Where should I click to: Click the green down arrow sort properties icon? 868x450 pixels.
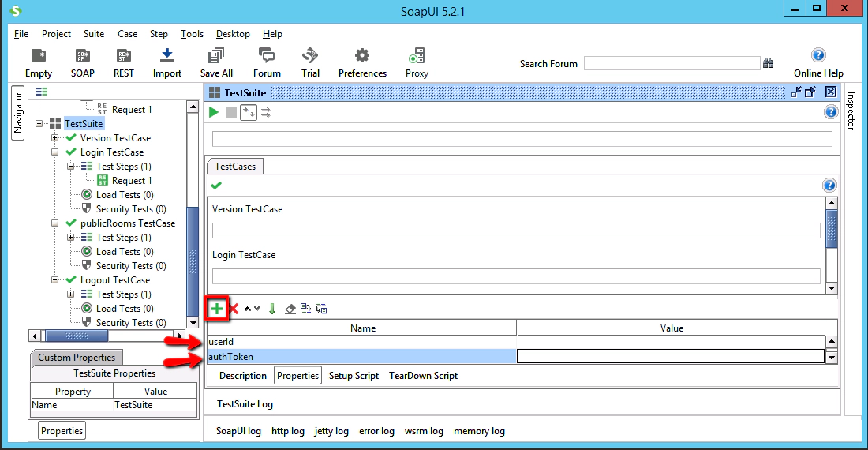(x=272, y=309)
